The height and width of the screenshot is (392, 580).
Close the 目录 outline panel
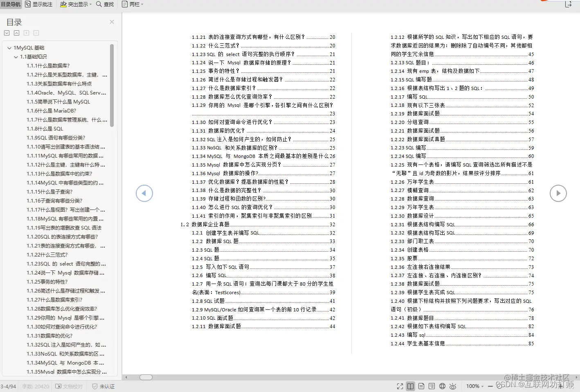coord(112,22)
